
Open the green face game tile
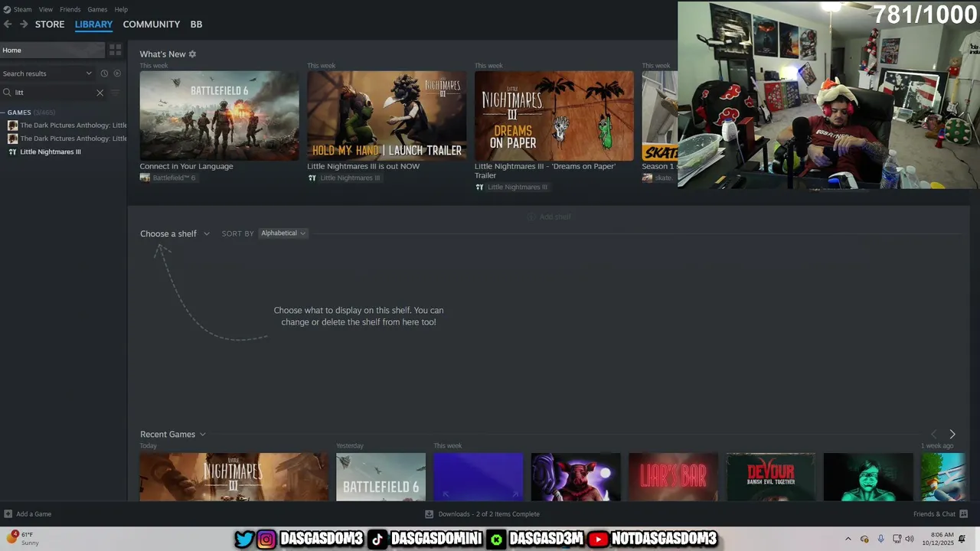868,477
